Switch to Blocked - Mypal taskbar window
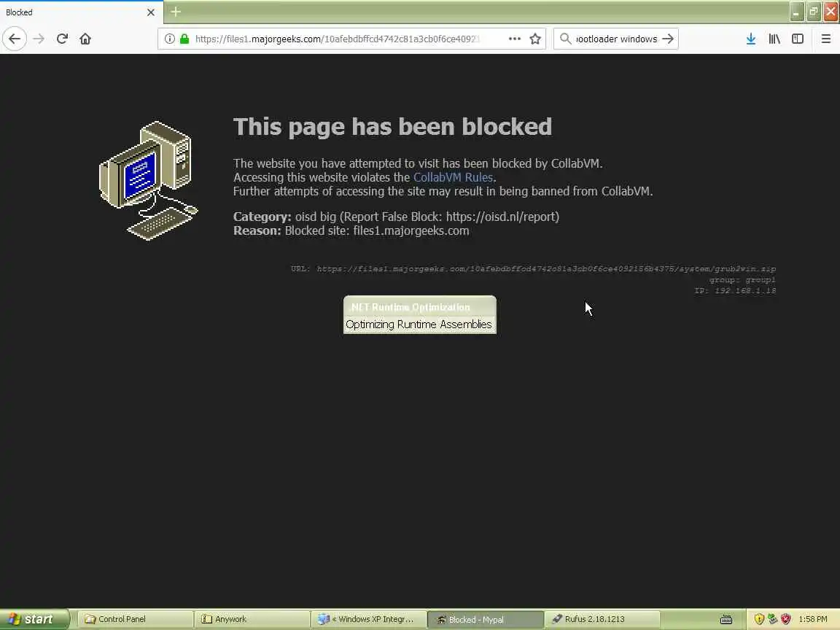Viewport: 840px width, 630px height. [x=486, y=619]
